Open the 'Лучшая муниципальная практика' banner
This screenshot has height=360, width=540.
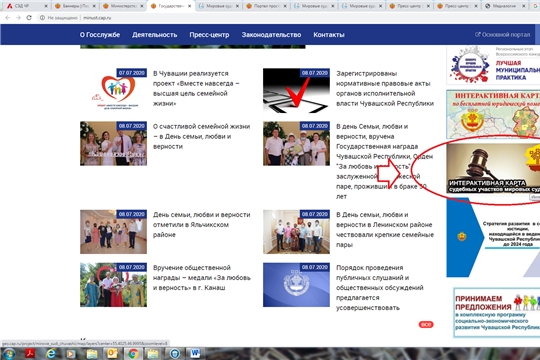tap(493, 65)
